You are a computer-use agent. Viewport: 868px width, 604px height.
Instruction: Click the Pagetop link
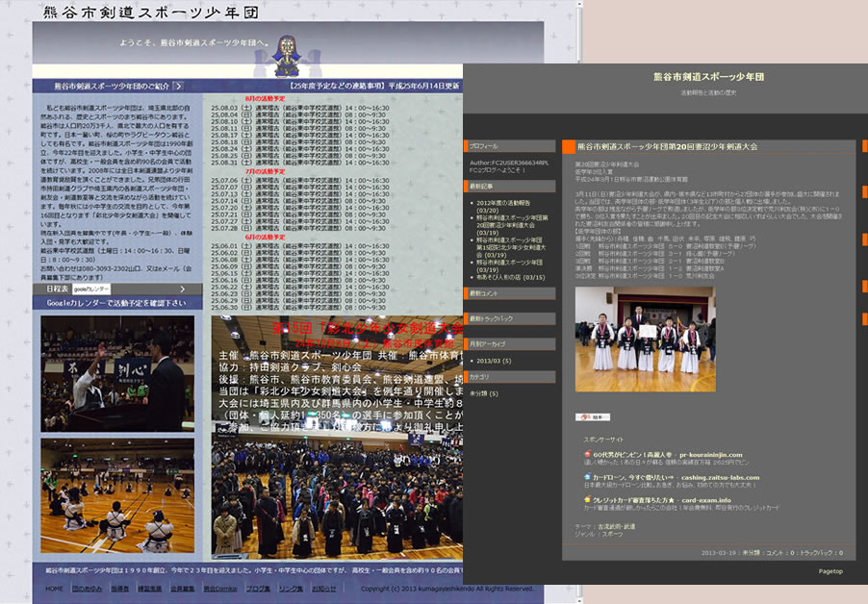[x=830, y=571]
